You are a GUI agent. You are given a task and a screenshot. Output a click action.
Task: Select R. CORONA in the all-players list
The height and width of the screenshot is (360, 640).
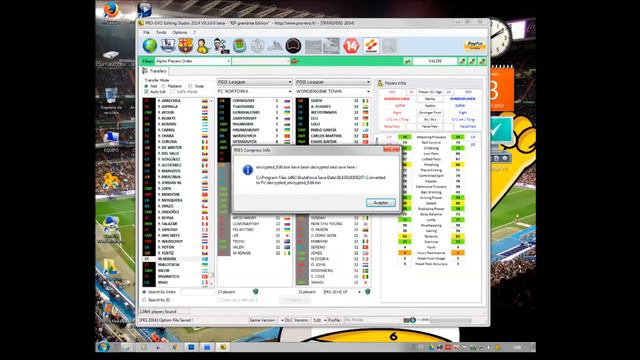point(167,142)
